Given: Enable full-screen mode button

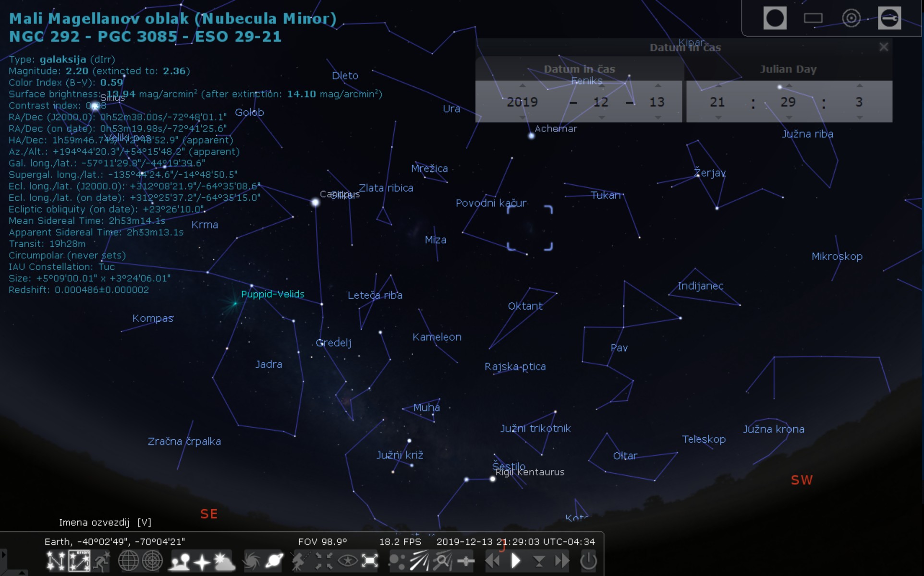Looking at the screenshot, I should pos(370,561).
